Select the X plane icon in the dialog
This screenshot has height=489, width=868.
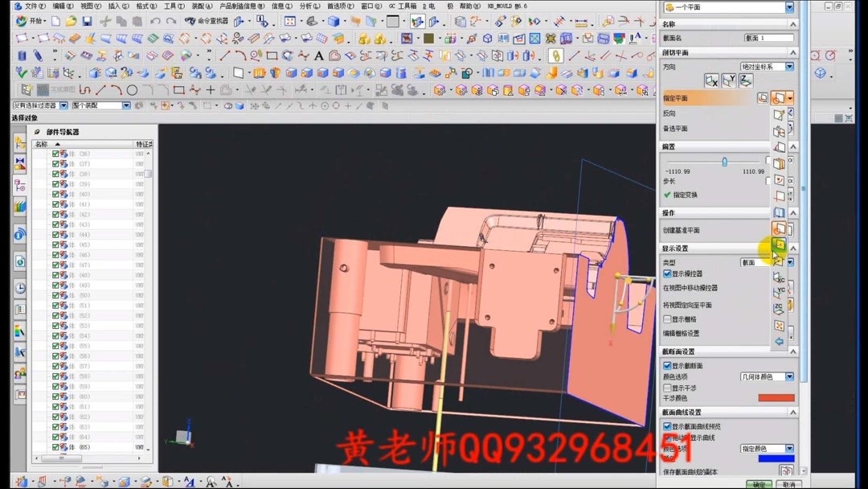tap(711, 80)
